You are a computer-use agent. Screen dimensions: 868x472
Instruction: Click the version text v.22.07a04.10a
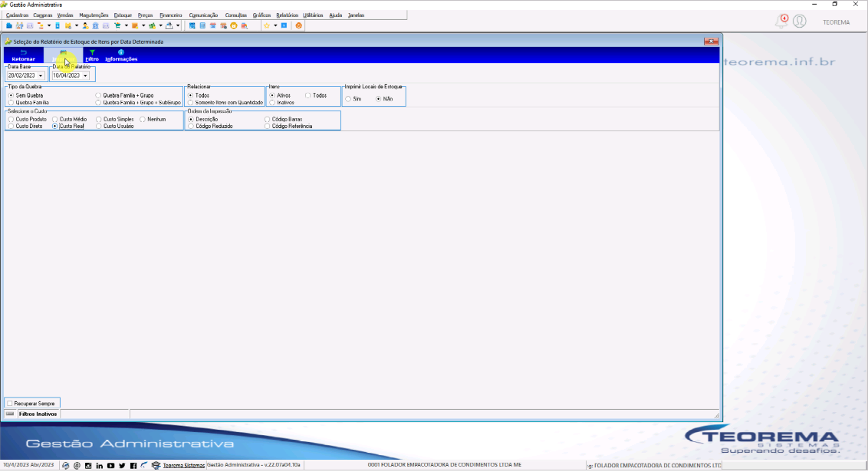click(x=281, y=465)
